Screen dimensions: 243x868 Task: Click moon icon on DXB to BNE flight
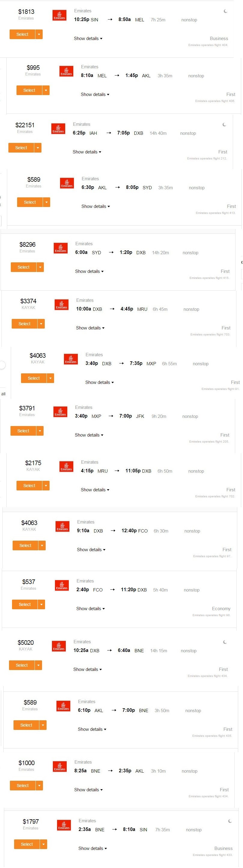pyautogui.click(x=225, y=642)
